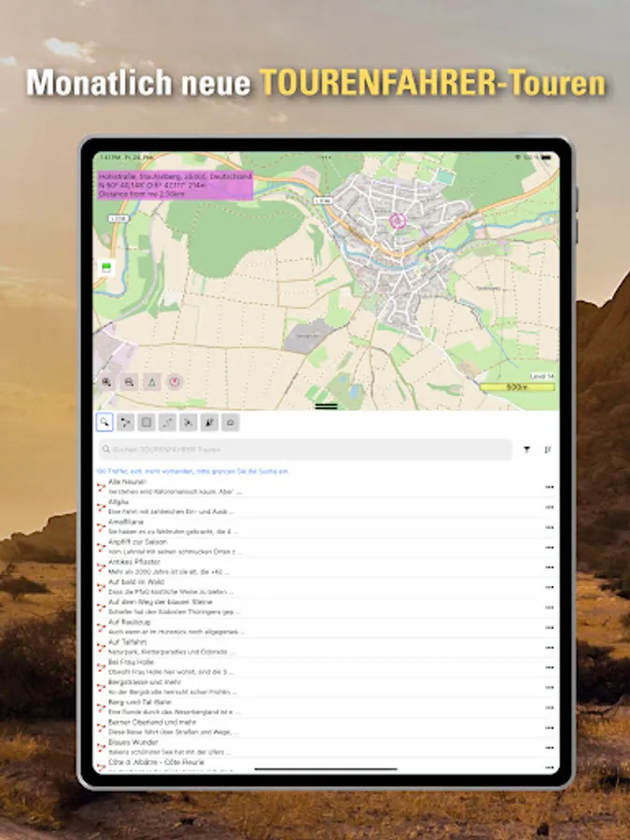Click the TOURENFAHRER tours search field

pyautogui.click(x=305, y=450)
